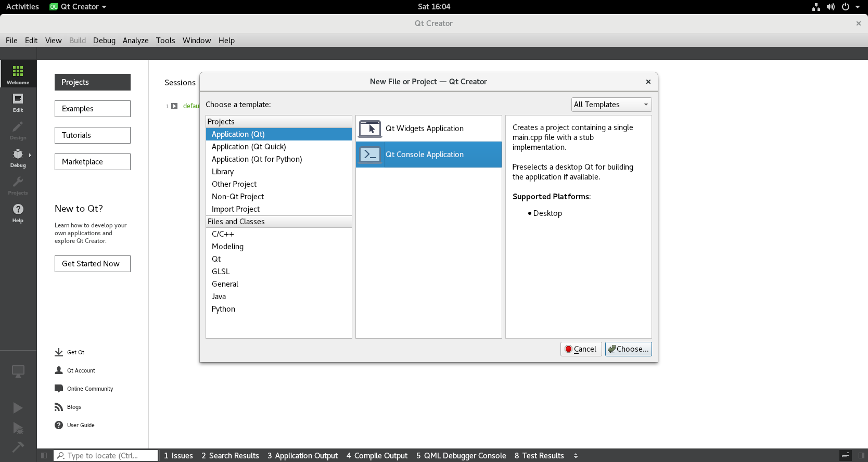This screenshot has height=462, width=868.
Task: Click the Get Qt download icon
Action: 59,352
